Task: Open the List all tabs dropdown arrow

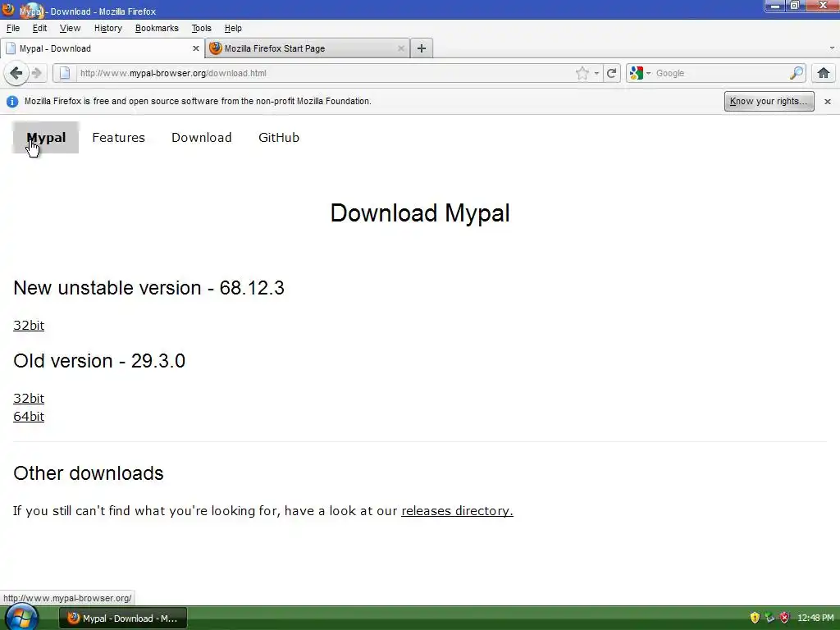Action: coord(832,48)
